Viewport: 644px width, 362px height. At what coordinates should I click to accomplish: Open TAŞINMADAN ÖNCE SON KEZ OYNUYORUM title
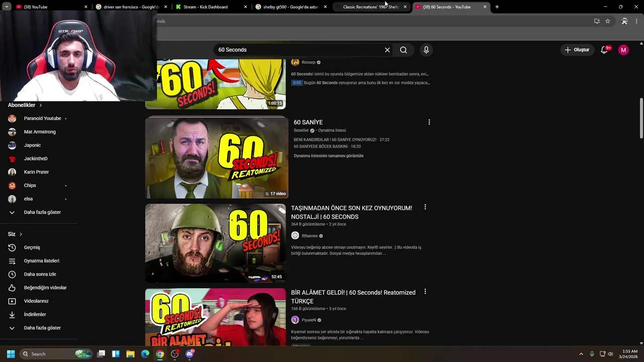point(351,212)
